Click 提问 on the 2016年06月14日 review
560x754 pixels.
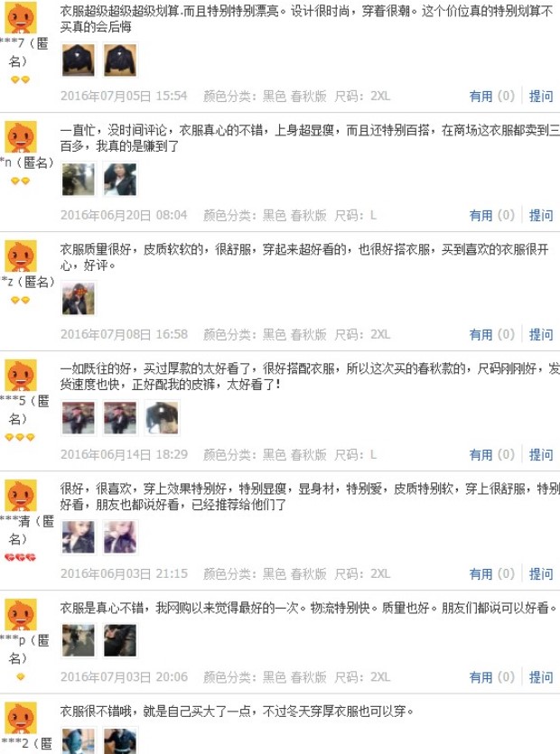tap(541, 454)
